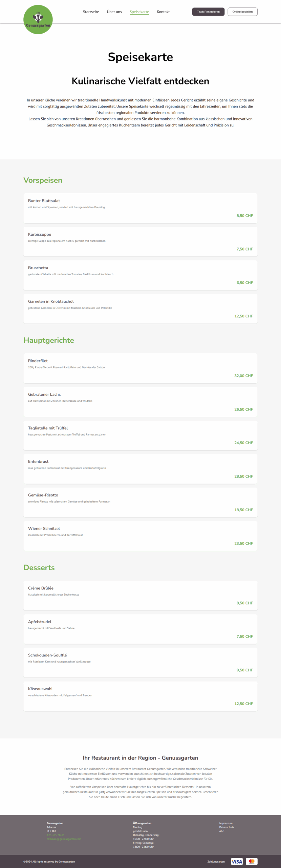Screen dimensions: 281x868
Task: Click the VISA payment icon
Action: point(237,862)
